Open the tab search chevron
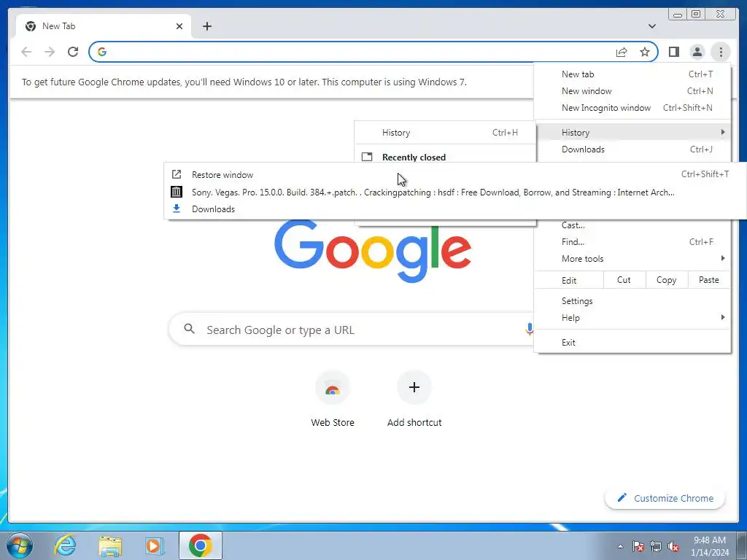 pos(652,26)
